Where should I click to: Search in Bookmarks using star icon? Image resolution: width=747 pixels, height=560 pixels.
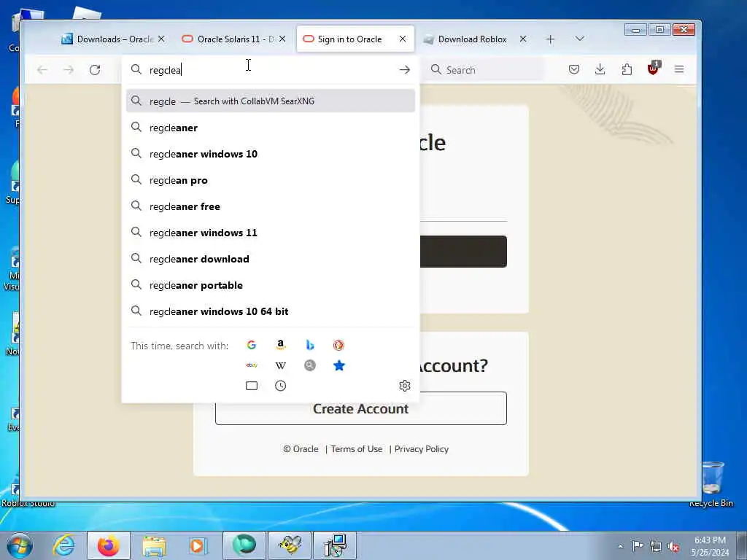(338, 365)
